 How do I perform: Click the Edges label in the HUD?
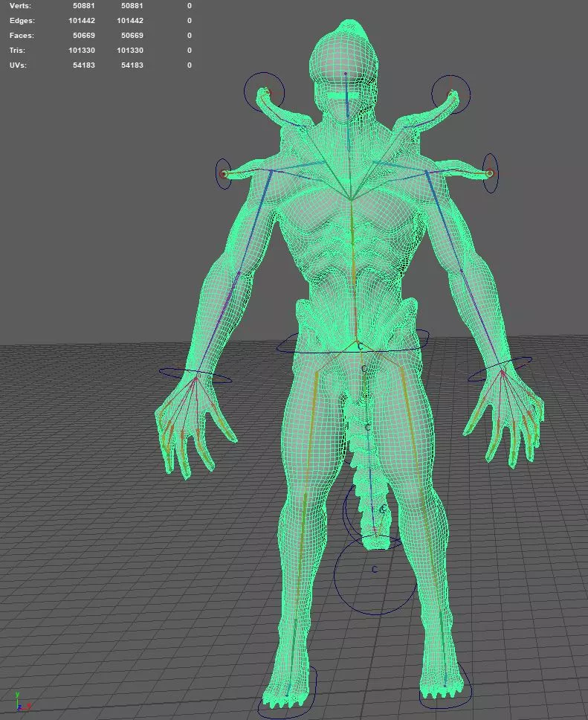[22, 21]
